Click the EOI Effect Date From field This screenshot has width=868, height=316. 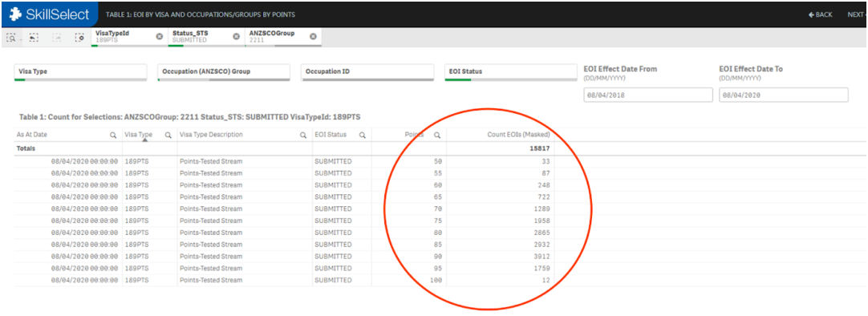click(648, 95)
